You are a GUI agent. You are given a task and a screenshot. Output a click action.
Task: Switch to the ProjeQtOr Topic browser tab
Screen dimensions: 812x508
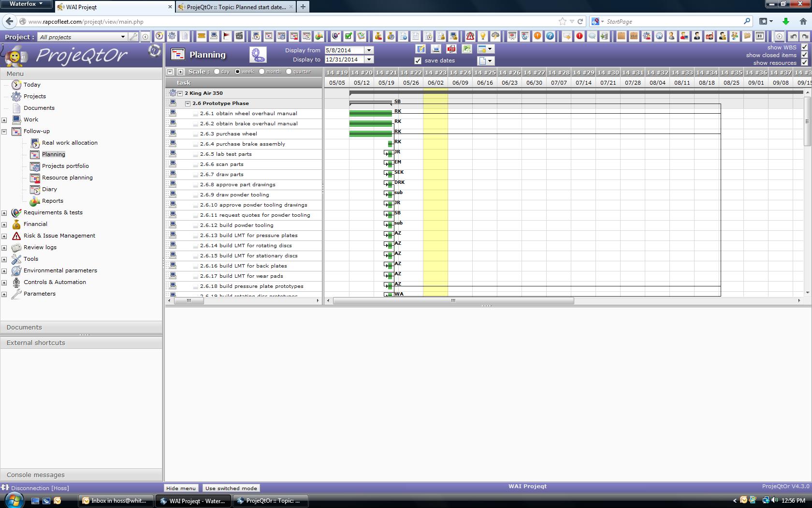coord(236,7)
